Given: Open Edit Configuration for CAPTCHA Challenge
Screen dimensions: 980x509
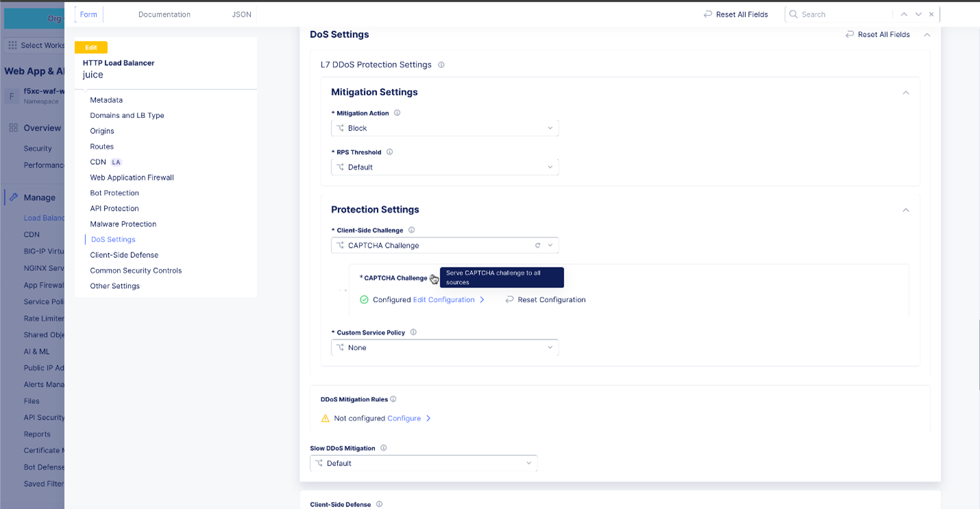Looking at the screenshot, I should coord(443,299).
